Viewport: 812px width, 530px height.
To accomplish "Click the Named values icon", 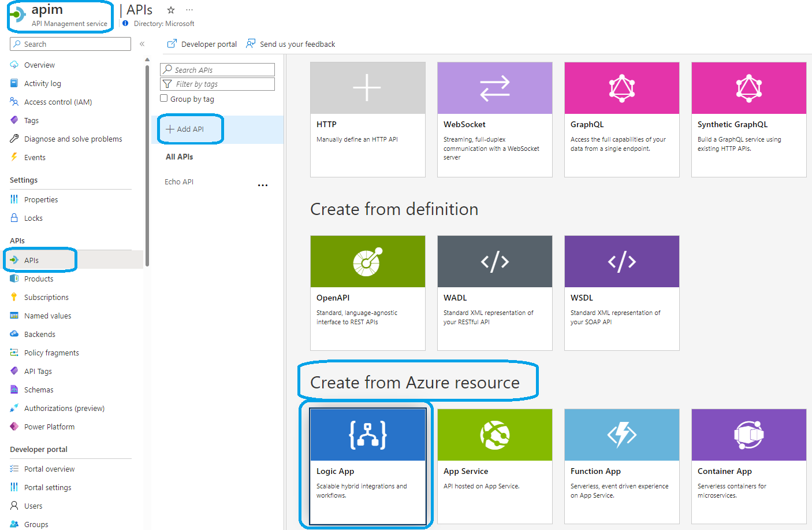I will 14,316.
